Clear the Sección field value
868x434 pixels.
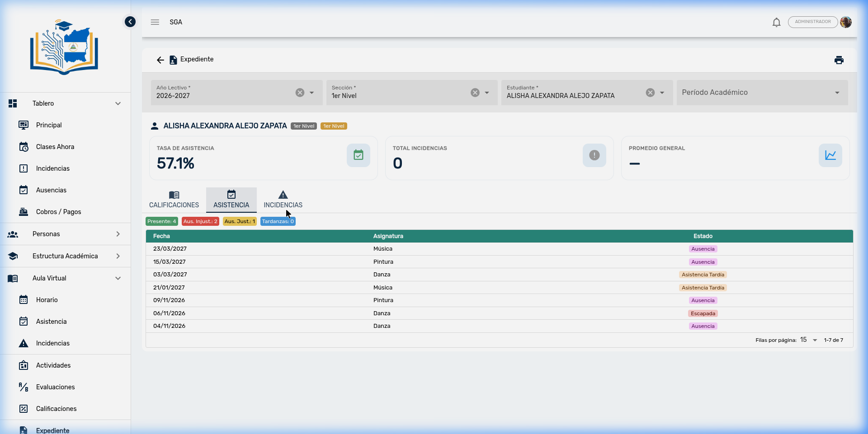(475, 93)
